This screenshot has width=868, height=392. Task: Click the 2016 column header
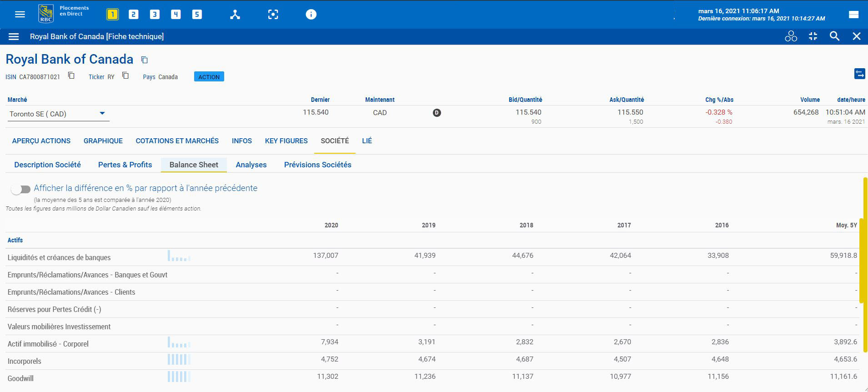click(x=722, y=225)
